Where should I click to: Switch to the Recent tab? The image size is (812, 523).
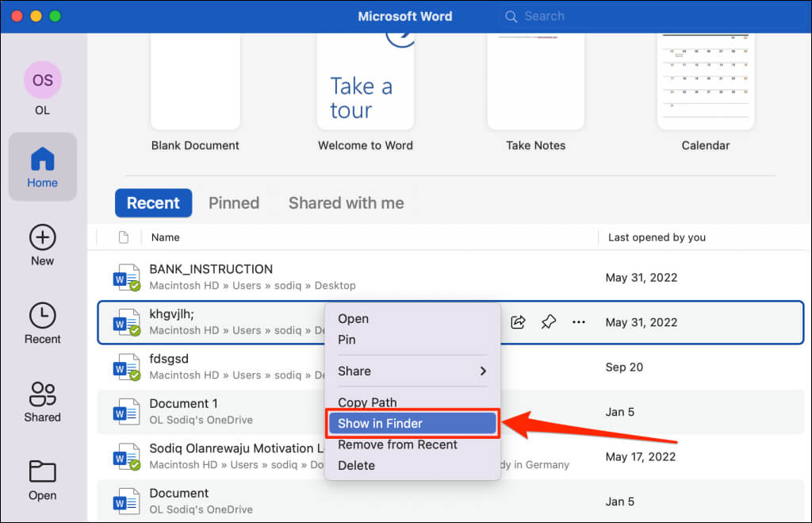[153, 202]
